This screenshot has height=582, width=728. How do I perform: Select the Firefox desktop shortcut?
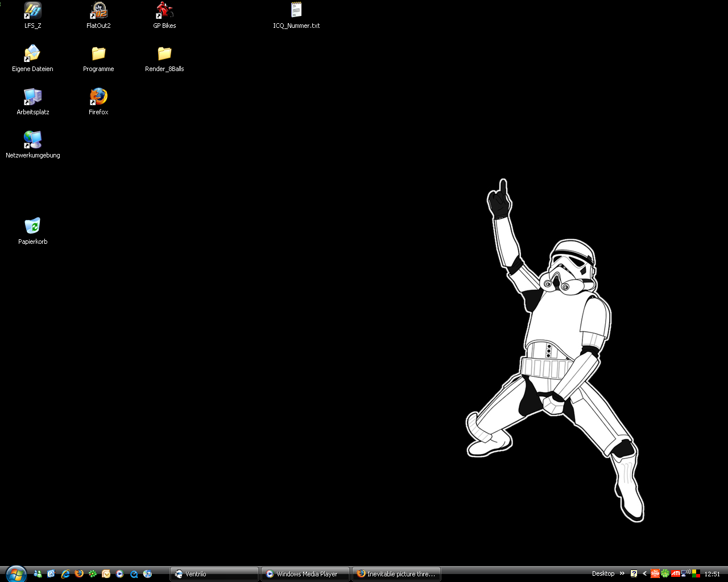(x=98, y=102)
